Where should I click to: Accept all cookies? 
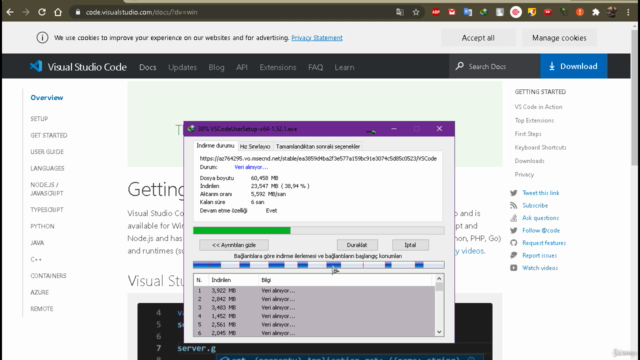478,38
